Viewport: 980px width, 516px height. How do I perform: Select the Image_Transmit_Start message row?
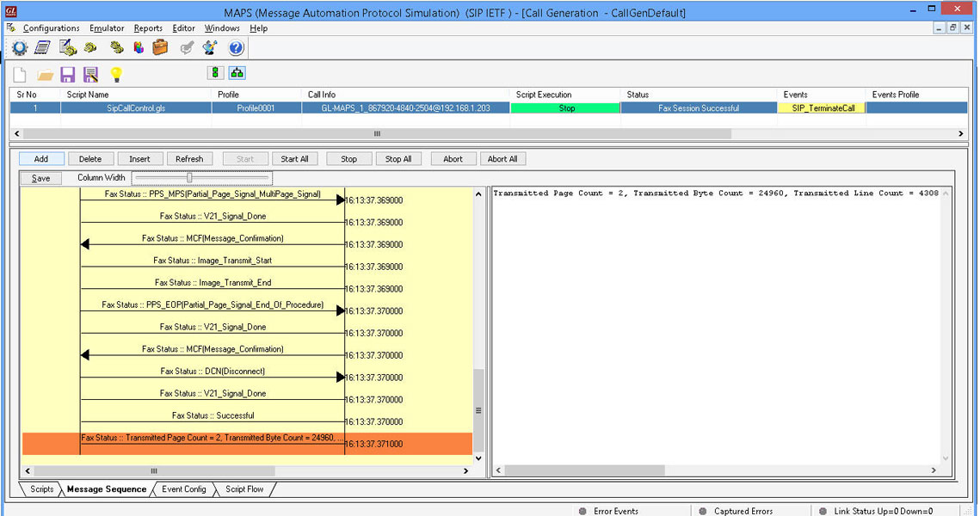click(213, 261)
